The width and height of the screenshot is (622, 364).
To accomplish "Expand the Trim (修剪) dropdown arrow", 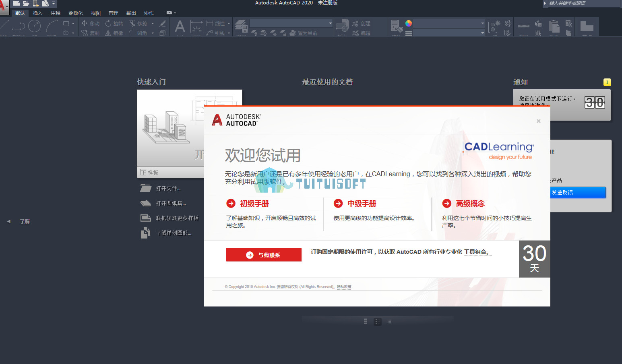I will (153, 23).
